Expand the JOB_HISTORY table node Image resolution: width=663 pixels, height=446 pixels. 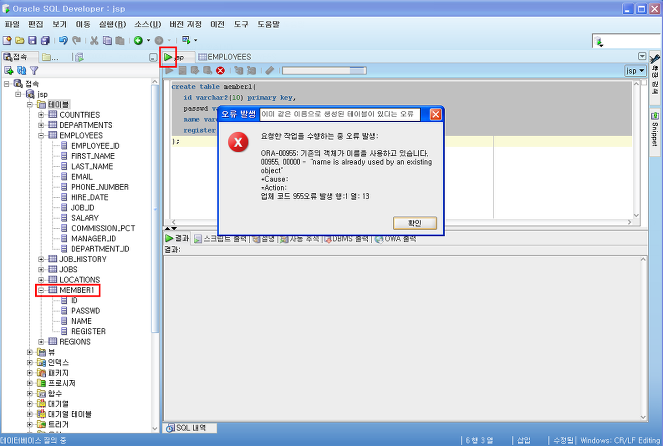click(x=41, y=259)
